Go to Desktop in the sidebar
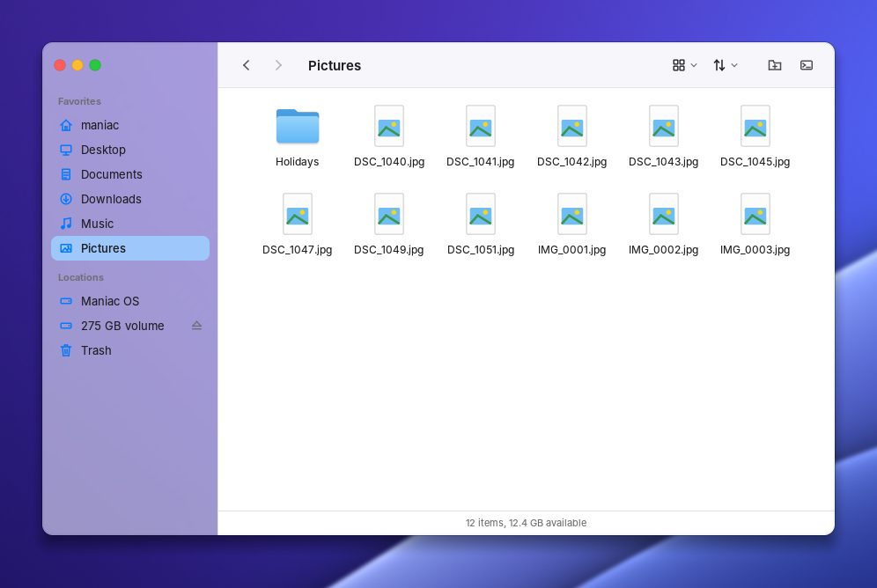The image size is (877, 588). click(x=130, y=150)
